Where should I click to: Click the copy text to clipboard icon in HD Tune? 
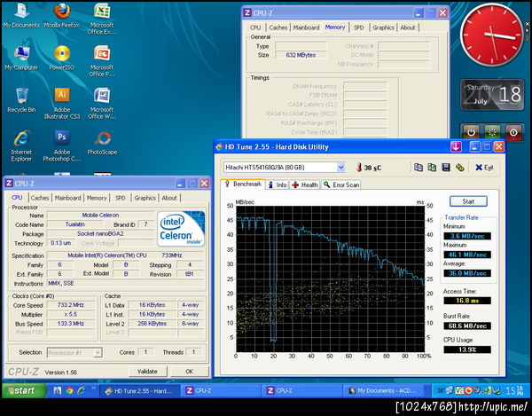click(419, 167)
